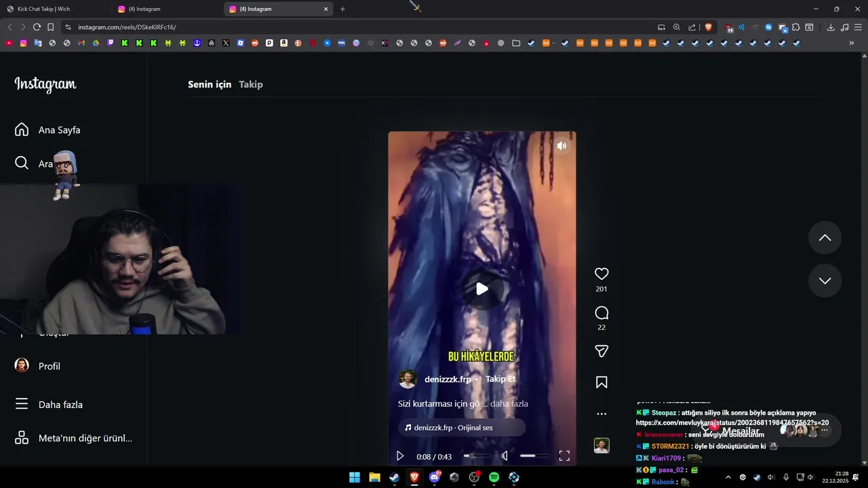Open the audio thumbnail below the more options
868x488 pixels.
601,445
